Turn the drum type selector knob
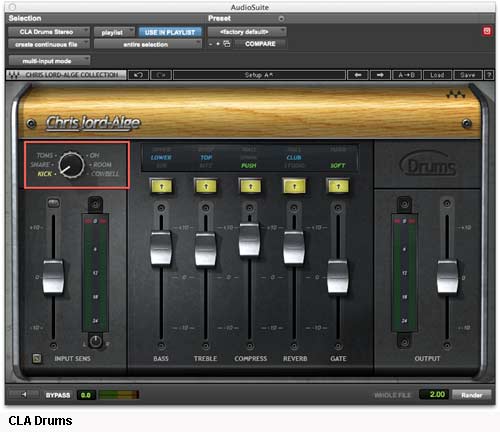Viewport: 500px width, 432px height. [x=71, y=165]
